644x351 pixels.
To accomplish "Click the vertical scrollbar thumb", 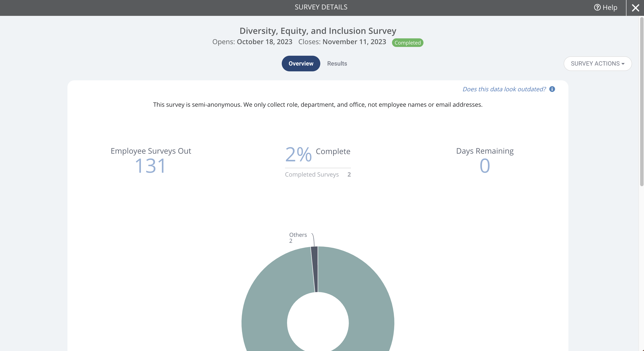I will pyautogui.click(x=641, y=101).
